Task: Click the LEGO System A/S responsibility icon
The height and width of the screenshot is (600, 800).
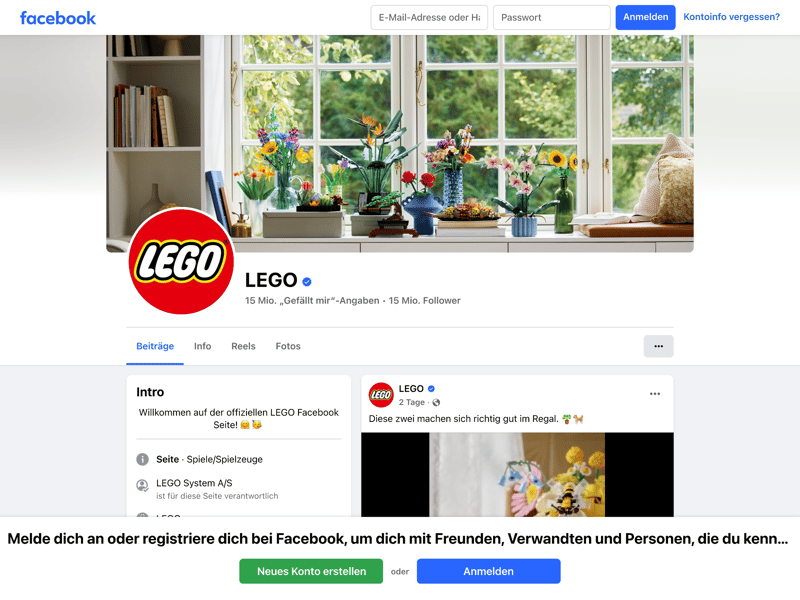Action: tap(142, 485)
